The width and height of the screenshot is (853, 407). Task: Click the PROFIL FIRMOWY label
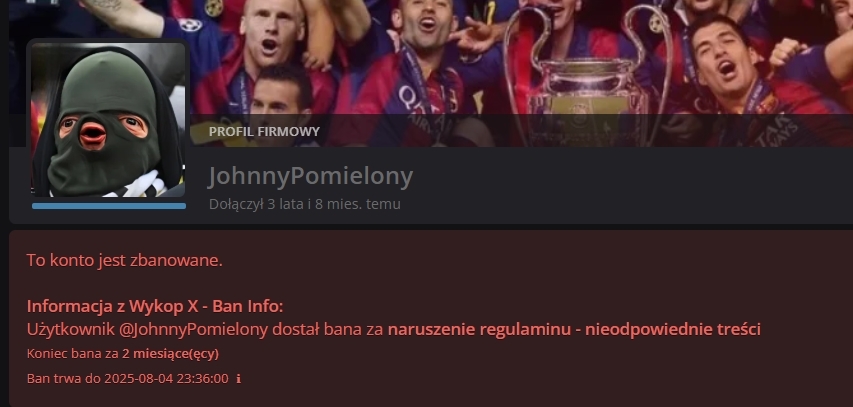click(264, 132)
